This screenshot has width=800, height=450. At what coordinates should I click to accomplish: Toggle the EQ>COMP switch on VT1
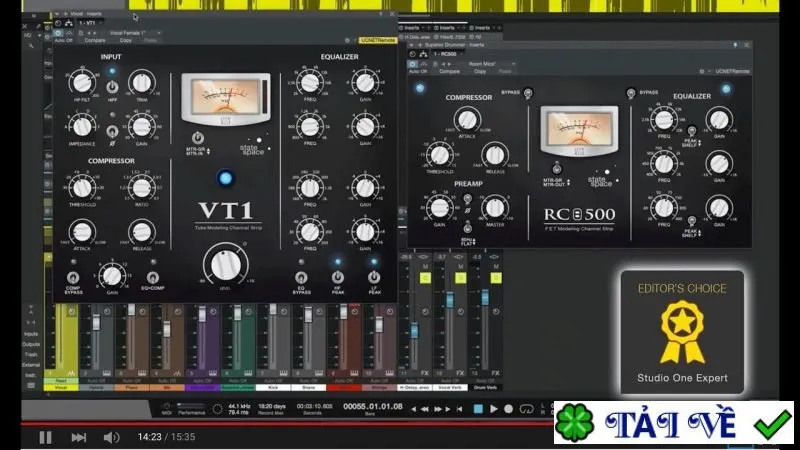[152, 278]
